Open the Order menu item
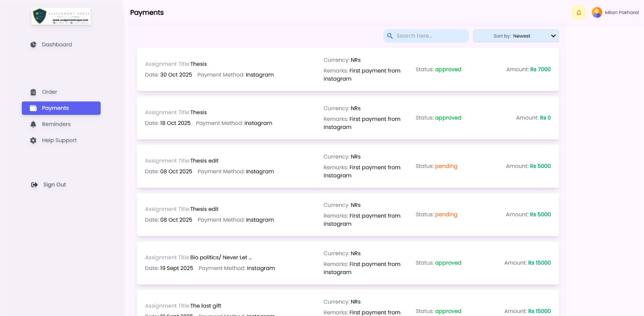 (x=61, y=92)
